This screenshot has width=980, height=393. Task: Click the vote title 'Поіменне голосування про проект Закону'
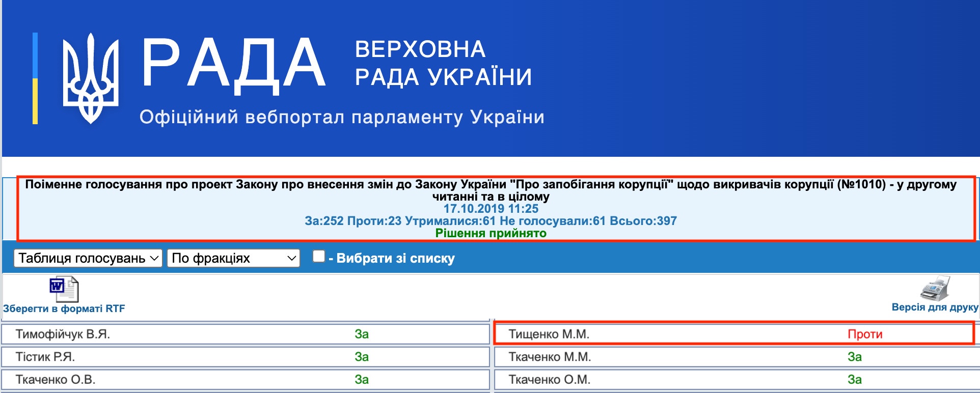(491, 190)
